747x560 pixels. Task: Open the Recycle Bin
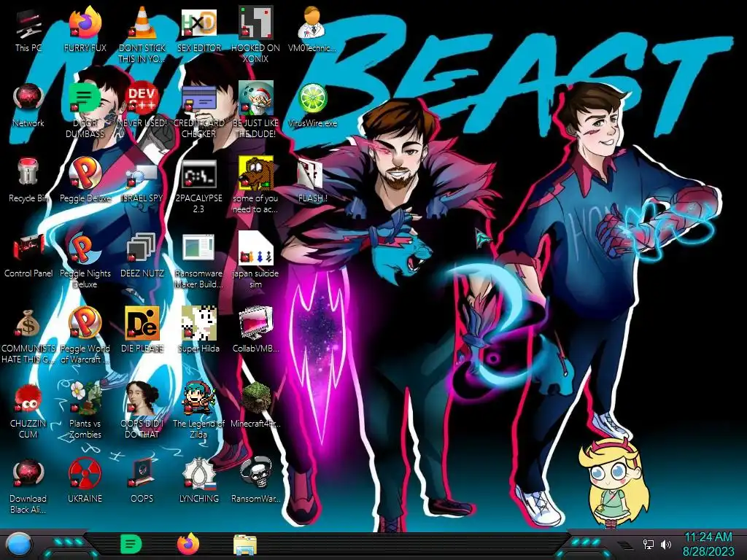tap(28, 173)
